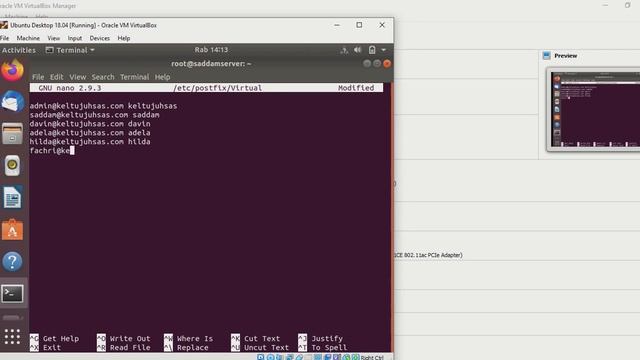Viewport: 640px width, 360px height.
Task: Open VirtualBox View menu
Action: pyautogui.click(x=53, y=38)
